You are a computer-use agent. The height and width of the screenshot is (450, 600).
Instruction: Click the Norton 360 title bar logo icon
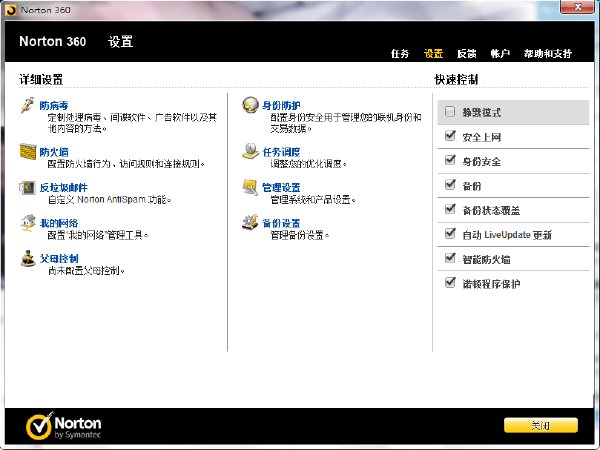(x=11, y=10)
